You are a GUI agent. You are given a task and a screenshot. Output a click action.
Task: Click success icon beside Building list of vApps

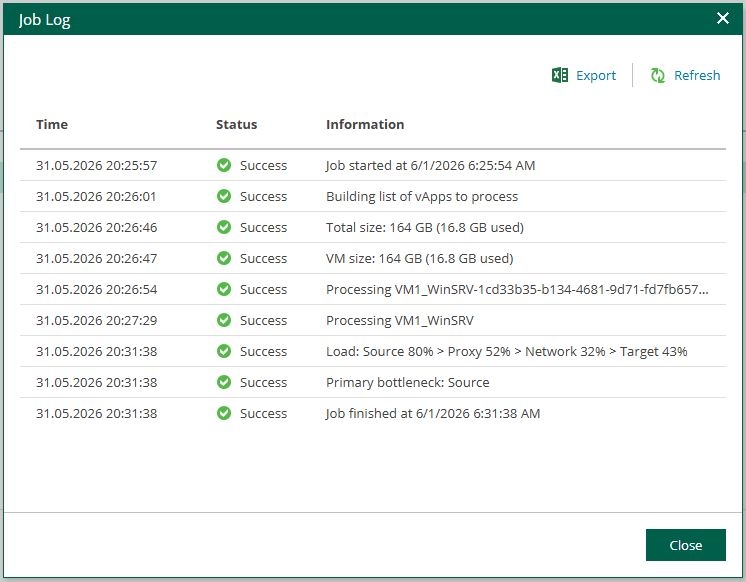click(224, 196)
